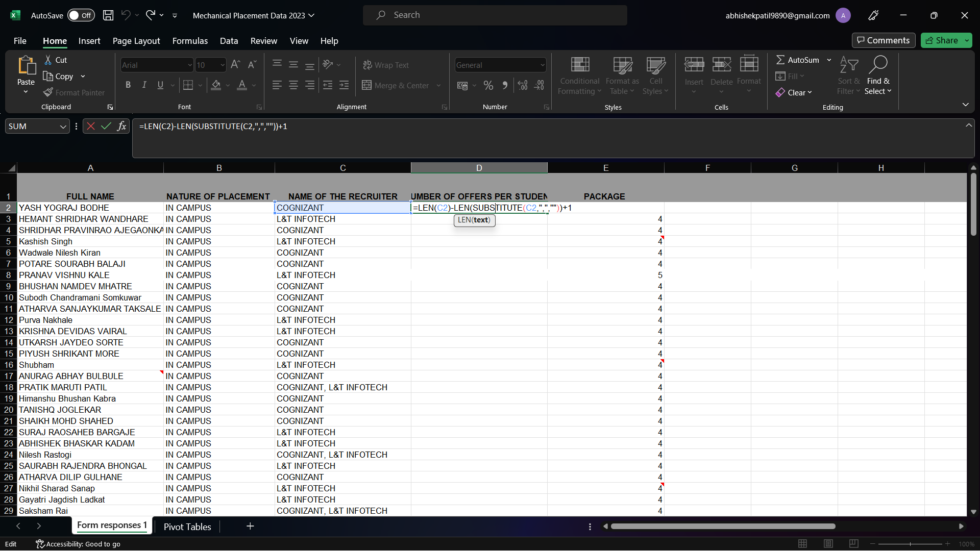Open the Number Format General dropdown
Screen dimensions: 980x551
point(542,65)
